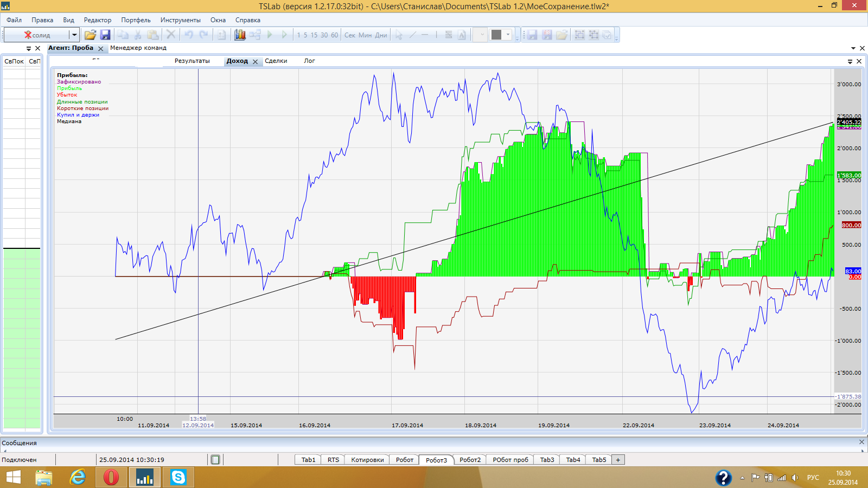Open the Портфель menu
The height and width of the screenshot is (488, 868).
pos(136,20)
